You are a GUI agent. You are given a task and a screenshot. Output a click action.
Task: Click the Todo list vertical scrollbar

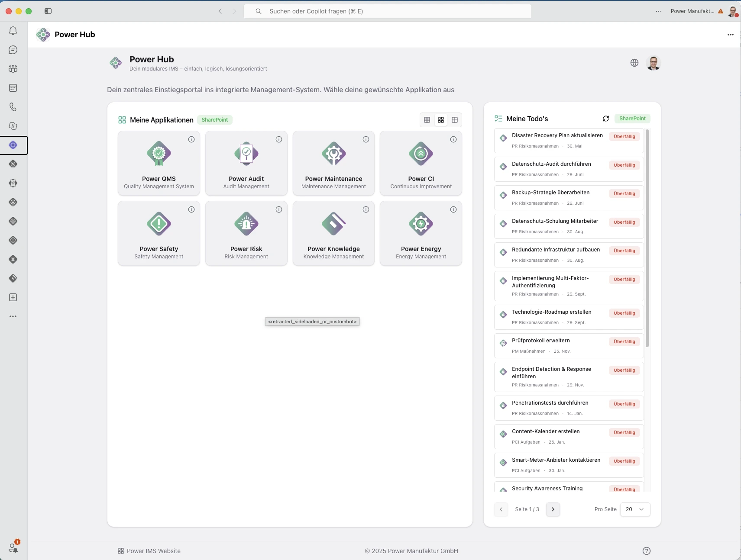[647, 238]
